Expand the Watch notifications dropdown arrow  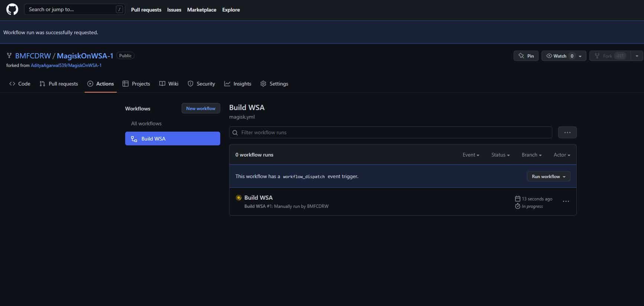tap(580, 56)
